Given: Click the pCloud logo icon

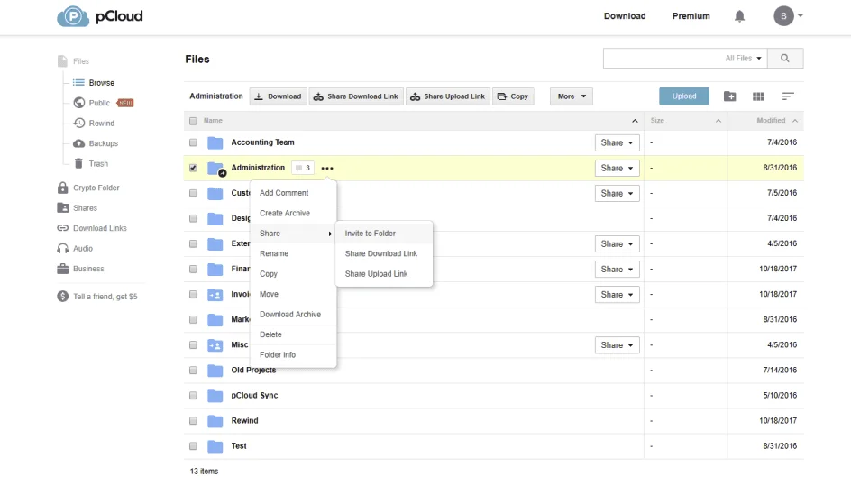Looking at the screenshot, I should 73,16.
